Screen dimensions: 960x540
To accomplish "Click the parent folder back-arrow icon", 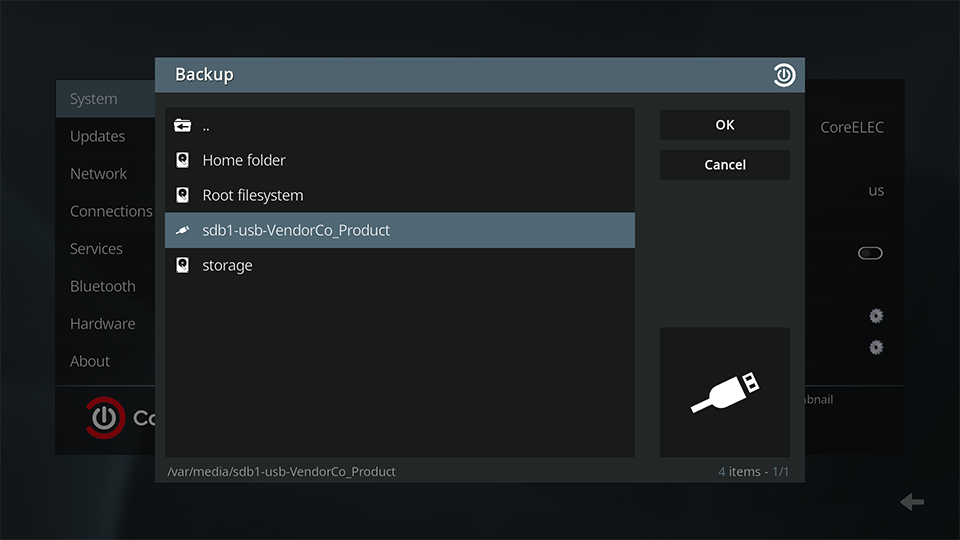I will click(182, 126).
